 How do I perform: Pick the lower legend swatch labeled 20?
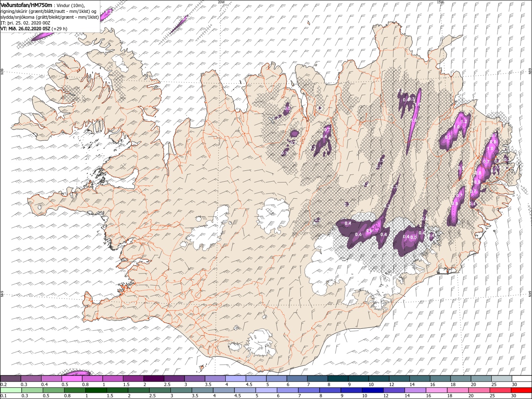click(x=479, y=390)
